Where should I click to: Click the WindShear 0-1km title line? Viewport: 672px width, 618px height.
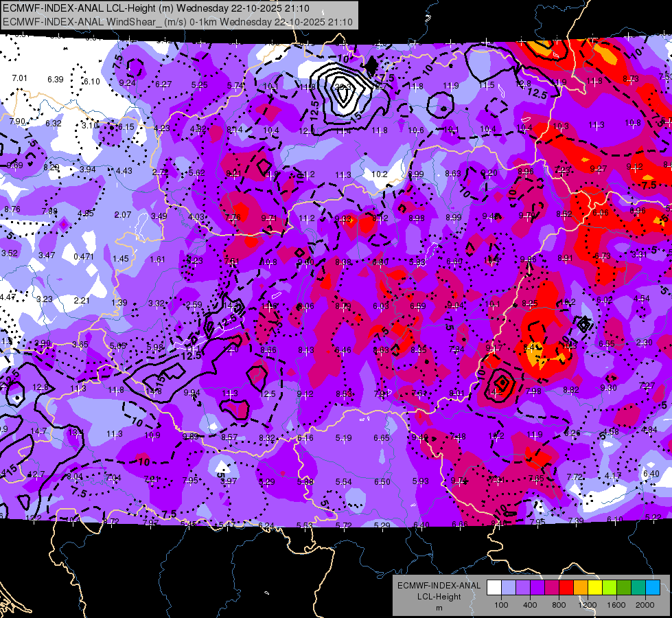pos(178,22)
